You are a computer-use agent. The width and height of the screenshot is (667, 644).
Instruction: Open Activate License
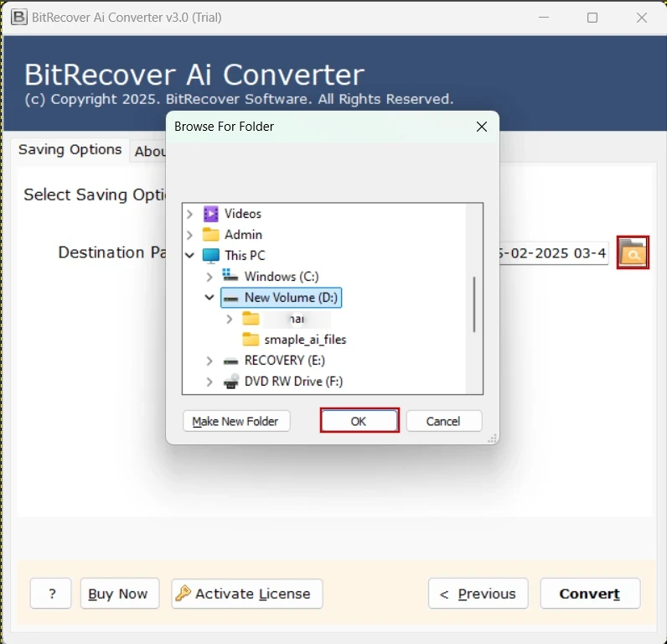[247, 594]
